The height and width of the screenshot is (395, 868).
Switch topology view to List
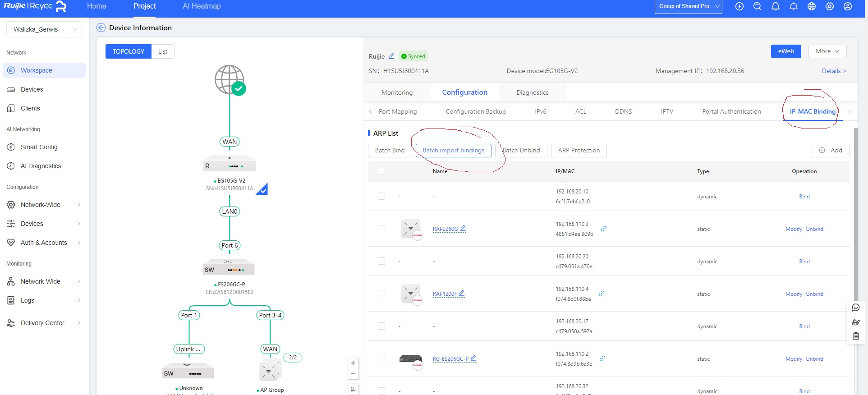tap(163, 51)
